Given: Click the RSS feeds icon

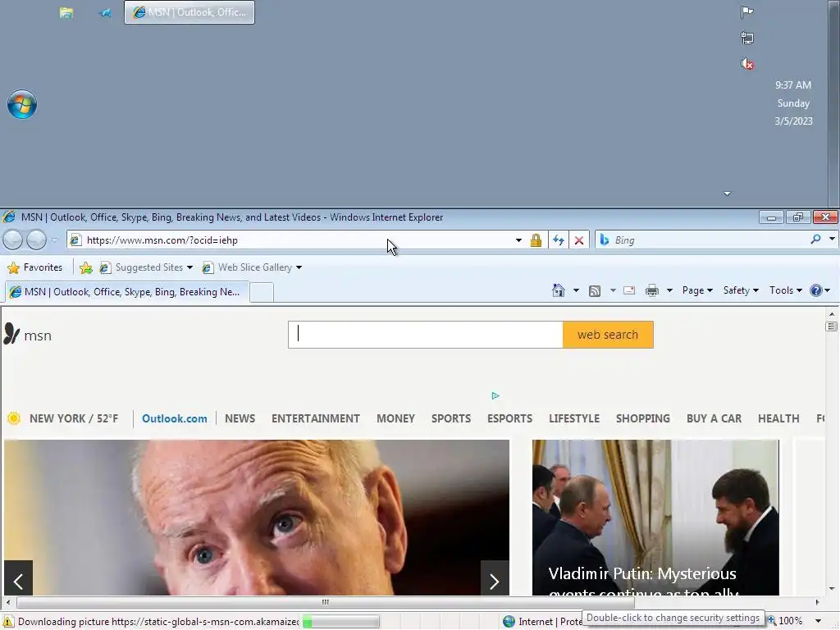Looking at the screenshot, I should coord(595,290).
